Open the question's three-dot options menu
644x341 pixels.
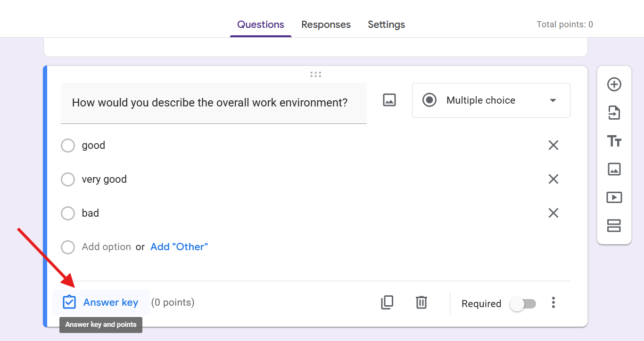click(x=553, y=302)
